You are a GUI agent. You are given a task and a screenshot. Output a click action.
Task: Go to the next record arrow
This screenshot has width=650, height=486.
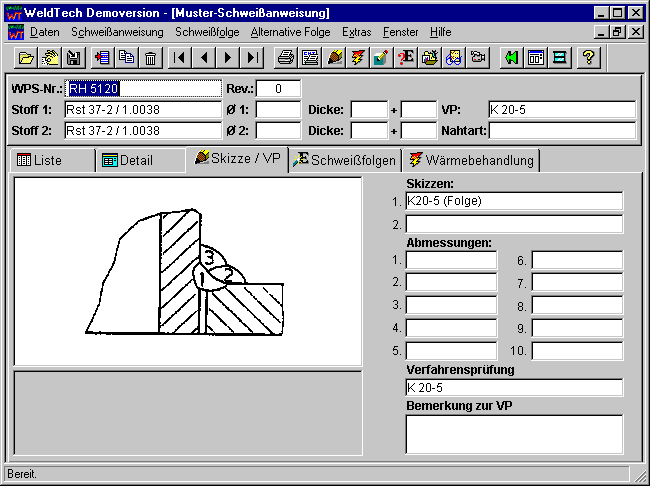pyautogui.click(x=229, y=57)
